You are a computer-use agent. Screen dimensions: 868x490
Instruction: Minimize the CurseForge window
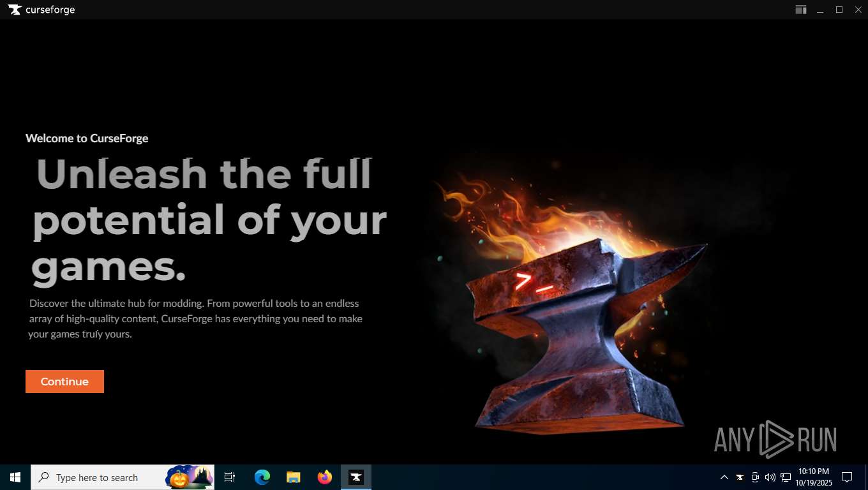[x=820, y=10]
